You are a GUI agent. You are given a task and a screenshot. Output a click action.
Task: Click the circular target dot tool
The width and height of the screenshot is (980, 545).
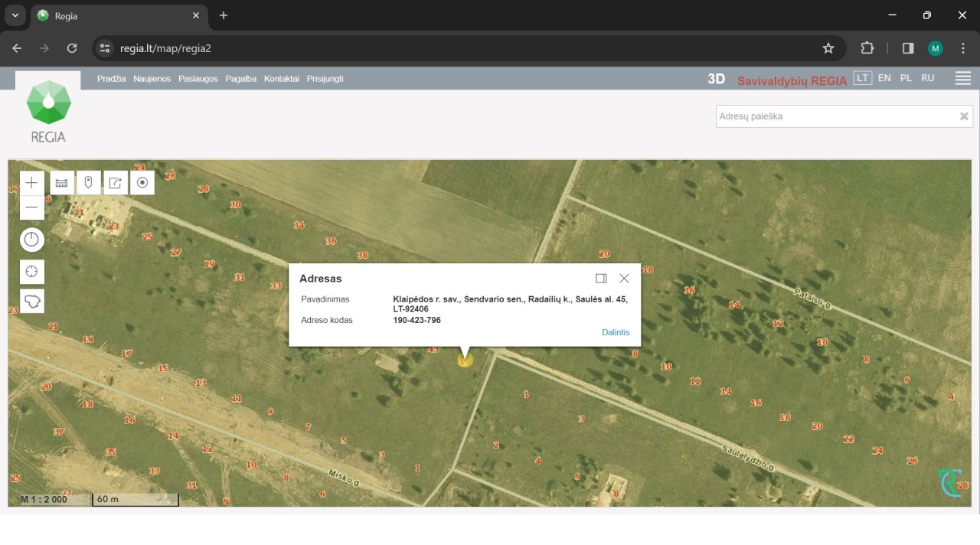(x=142, y=183)
